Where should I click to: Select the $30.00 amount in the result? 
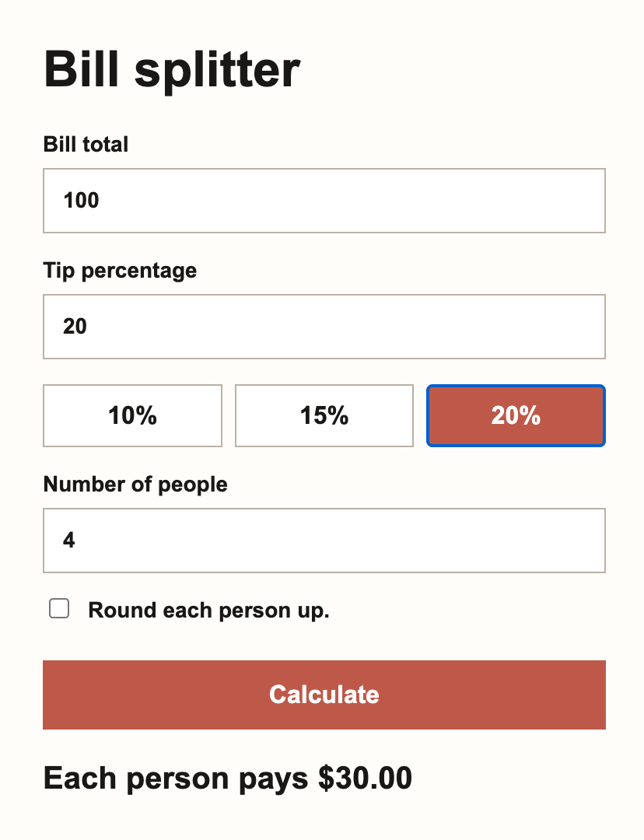365,778
